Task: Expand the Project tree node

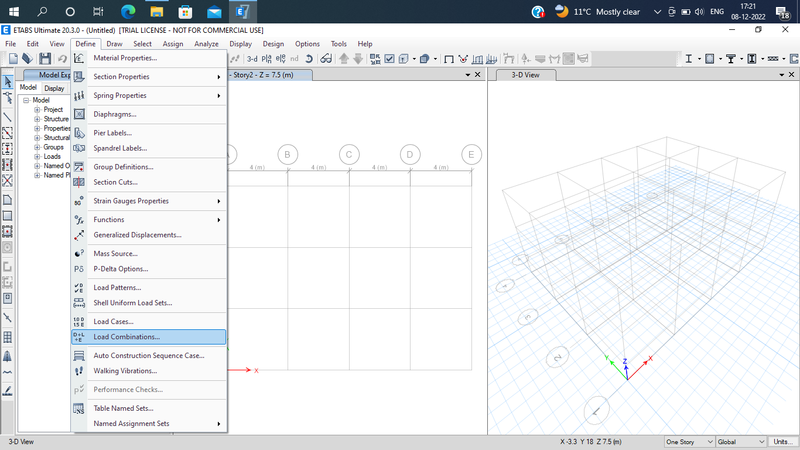Action: [x=37, y=110]
